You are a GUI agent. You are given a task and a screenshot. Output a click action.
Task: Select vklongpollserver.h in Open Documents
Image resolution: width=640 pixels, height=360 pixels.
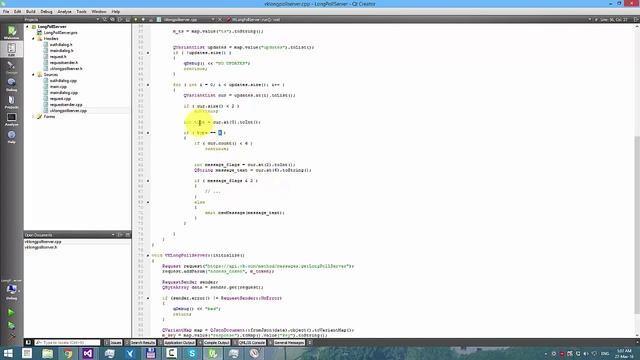pyautogui.click(x=41, y=247)
